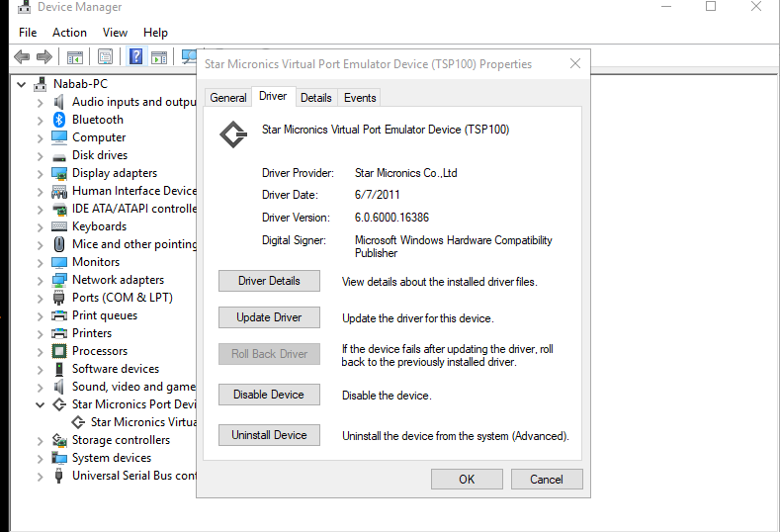Select the Ports (COM & LPT) icon

click(x=58, y=298)
